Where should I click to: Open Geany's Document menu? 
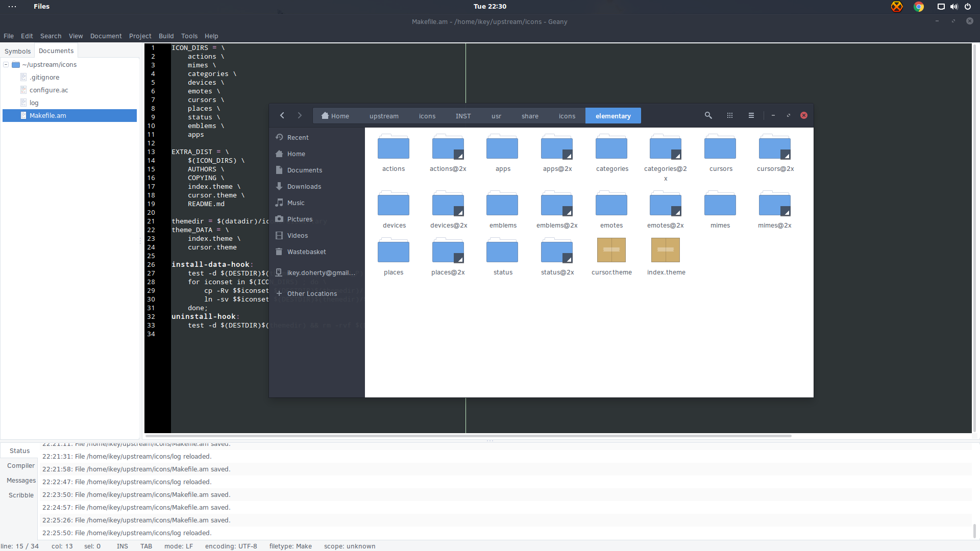[x=106, y=36]
